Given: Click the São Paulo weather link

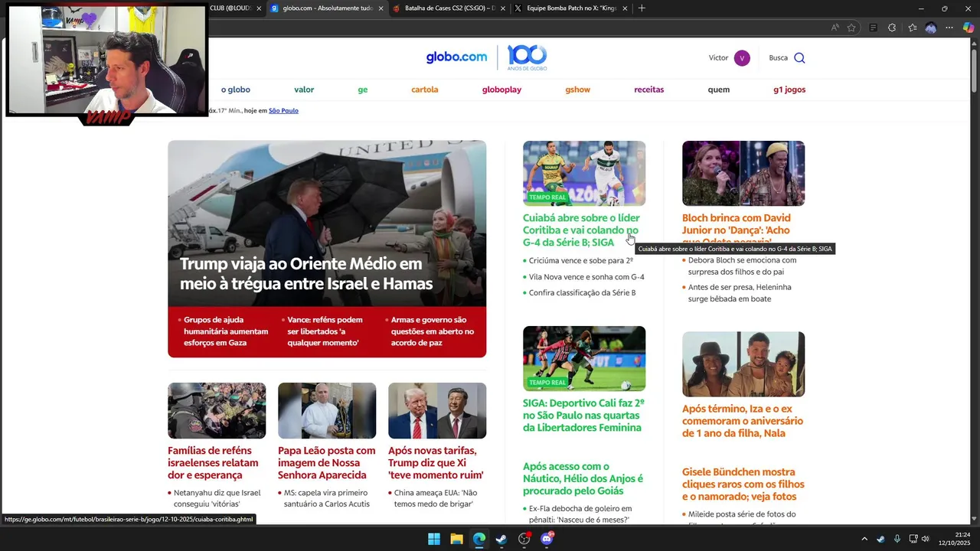Looking at the screenshot, I should [283, 111].
